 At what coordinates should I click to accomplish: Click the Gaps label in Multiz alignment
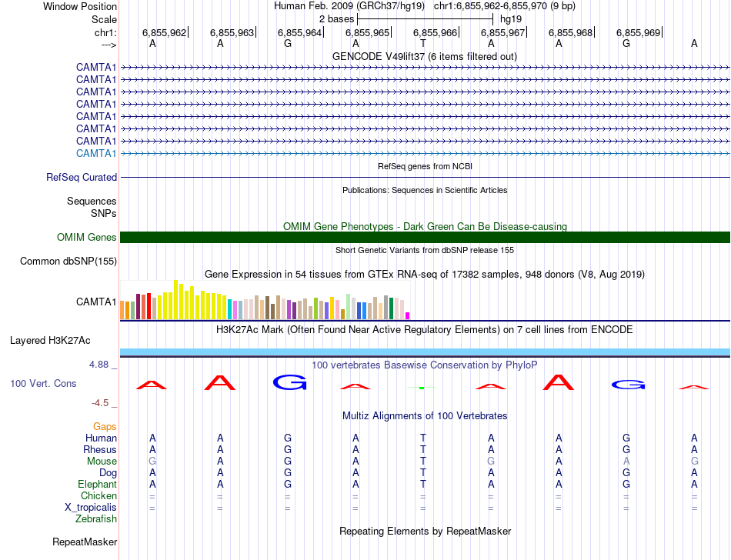pyautogui.click(x=105, y=426)
